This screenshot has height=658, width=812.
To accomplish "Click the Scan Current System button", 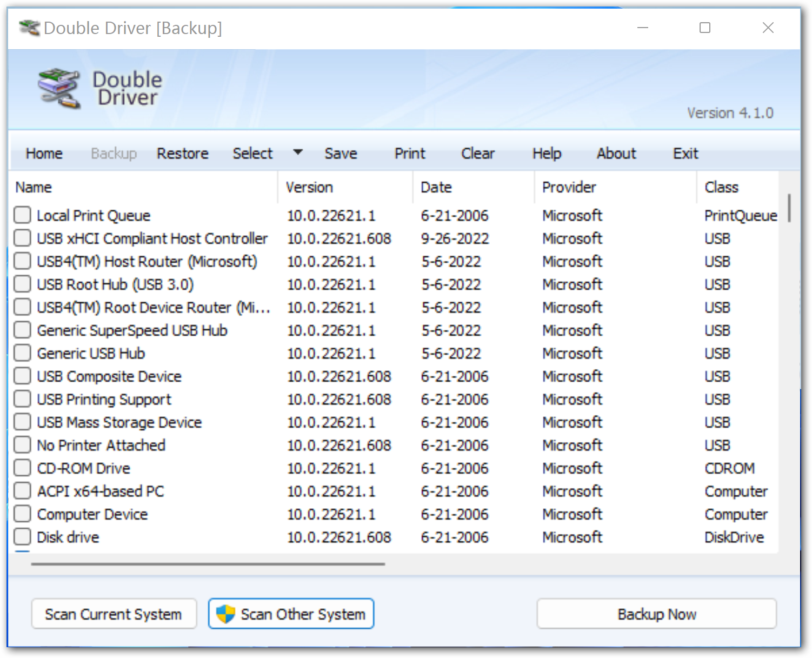I will click(x=114, y=614).
